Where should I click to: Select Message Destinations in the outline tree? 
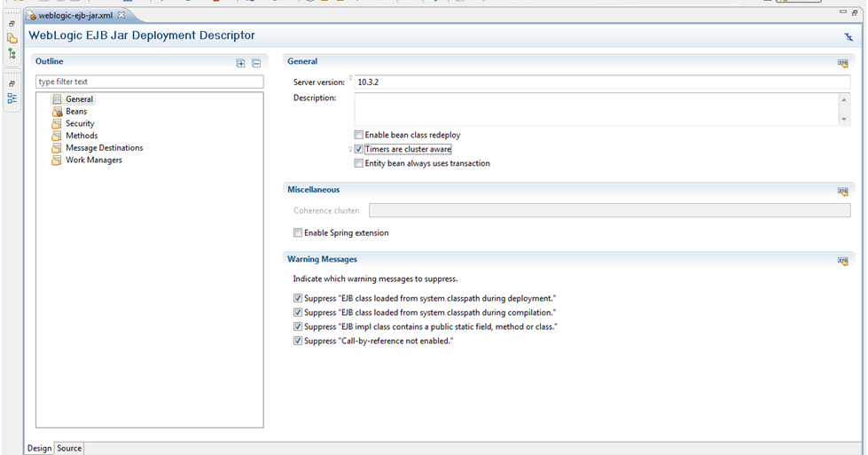click(104, 148)
